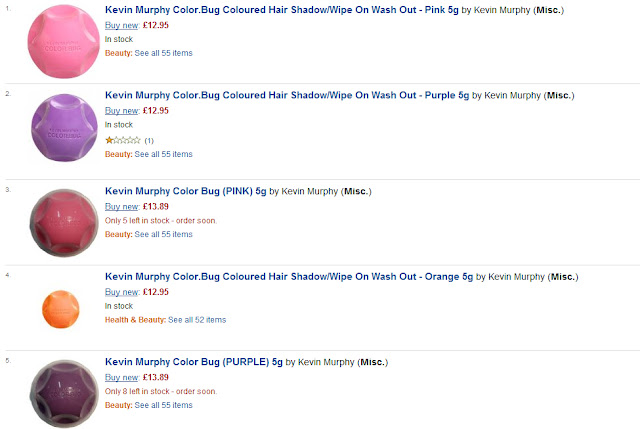Click the one-star rating of the Purple item

pos(123,140)
